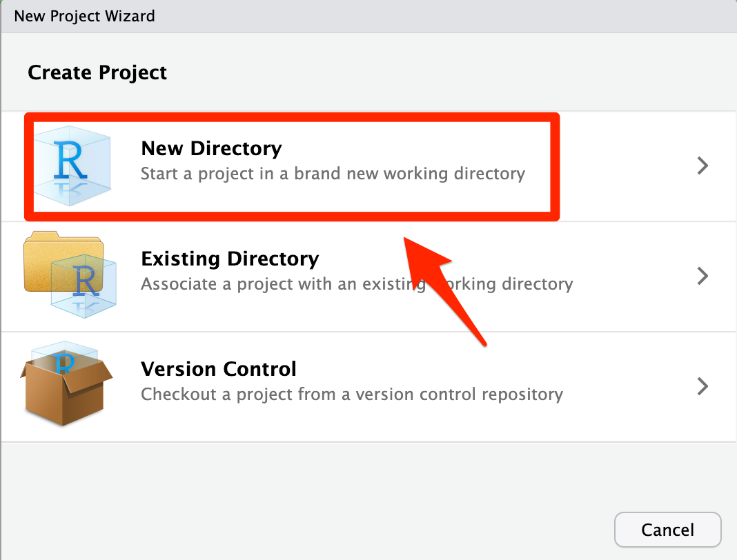The height and width of the screenshot is (560, 737).
Task: Click the New Directory R cube icon
Action: pos(72,166)
